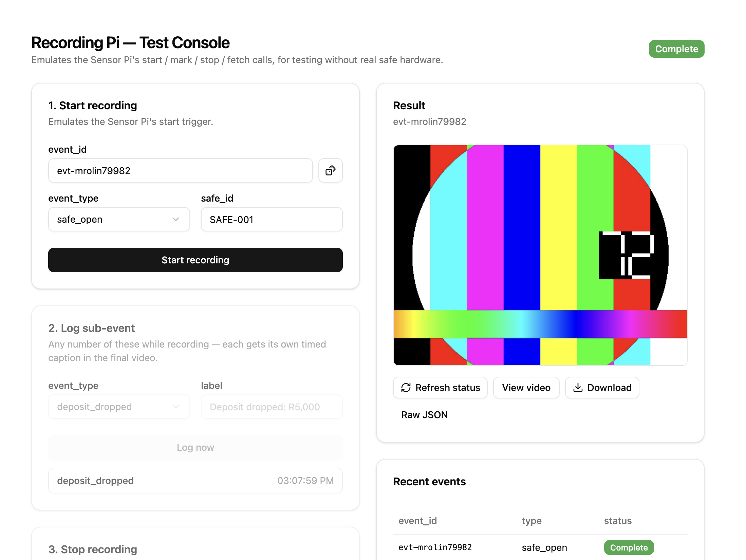The image size is (746, 560).
Task: Click the Recent events heading
Action: point(429,481)
